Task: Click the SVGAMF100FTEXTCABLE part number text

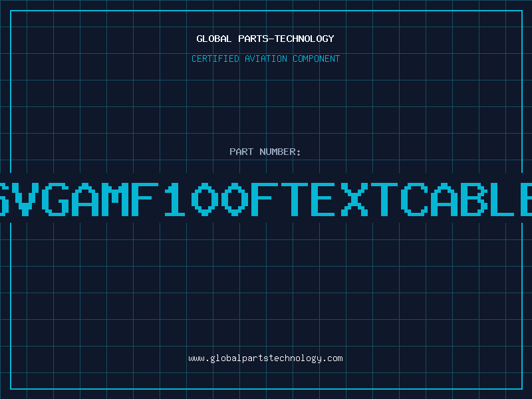Action: pos(266,199)
